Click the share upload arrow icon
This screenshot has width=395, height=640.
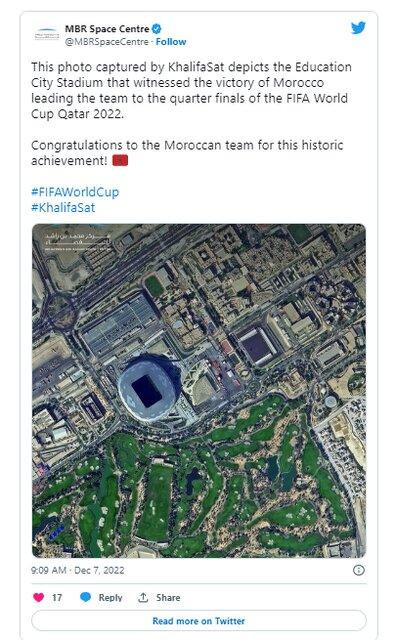pos(143,598)
